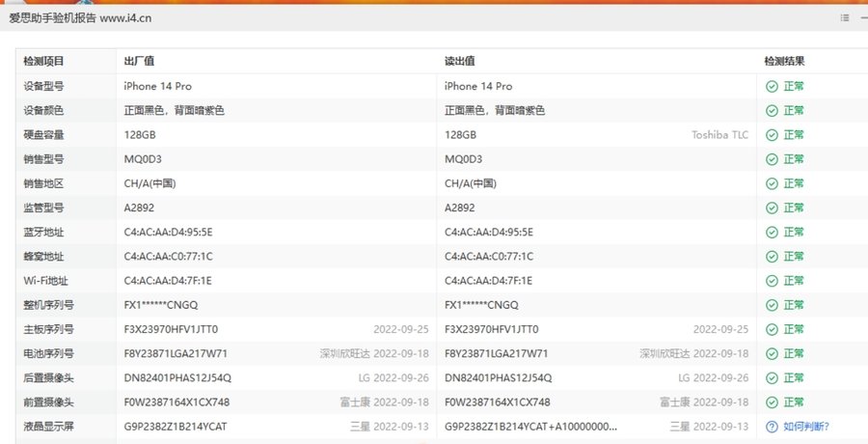Select the 液晶显示屏 row label
The width and height of the screenshot is (868, 444).
[x=49, y=427]
